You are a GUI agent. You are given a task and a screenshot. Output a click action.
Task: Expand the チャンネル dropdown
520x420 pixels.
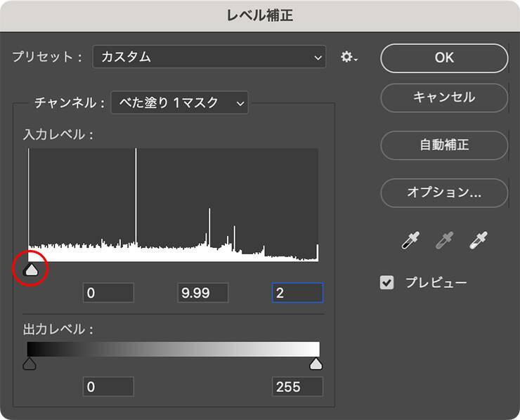point(179,103)
